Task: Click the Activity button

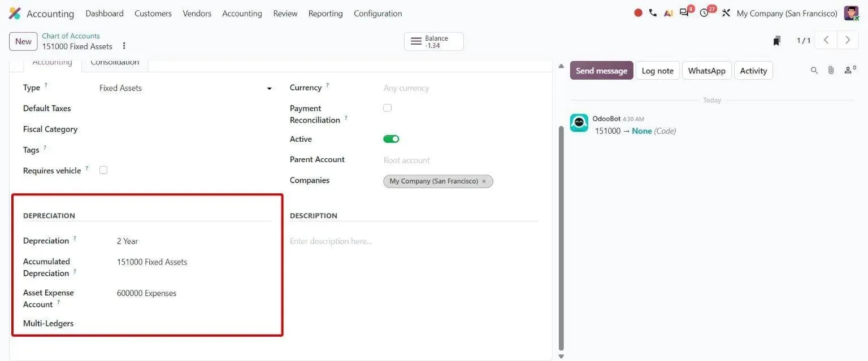Action: pos(753,71)
